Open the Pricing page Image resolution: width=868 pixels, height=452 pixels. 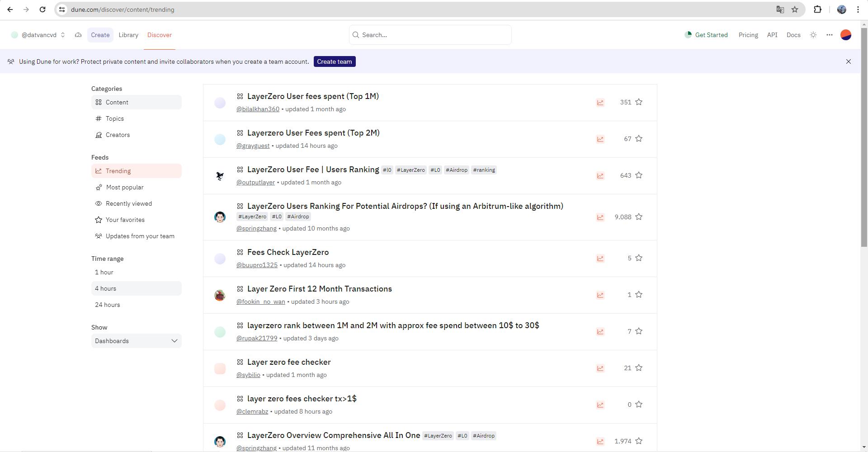pyautogui.click(x=748, y=35)
